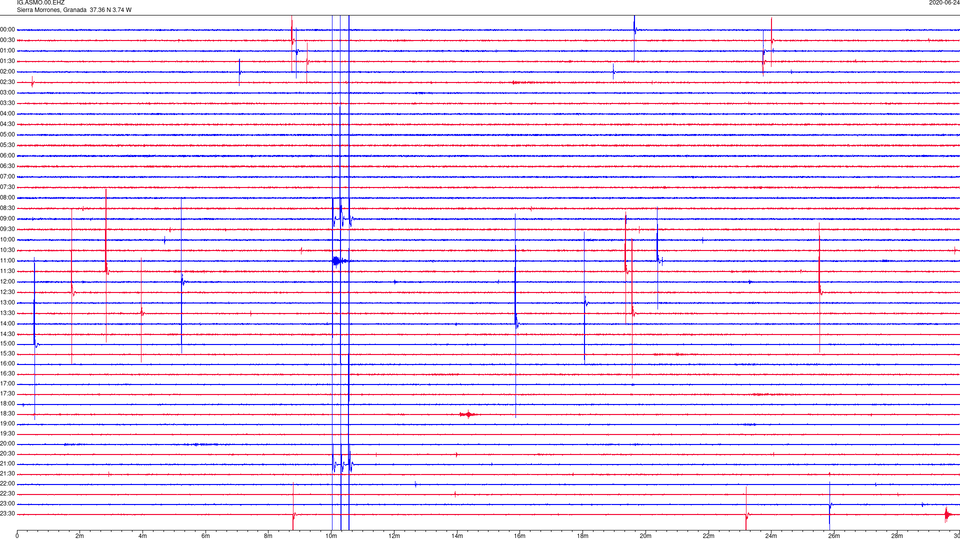Viewport: 960px width, 540px height.
Task: Select the 07:30 trace time label
Action: tap(8, 187)
